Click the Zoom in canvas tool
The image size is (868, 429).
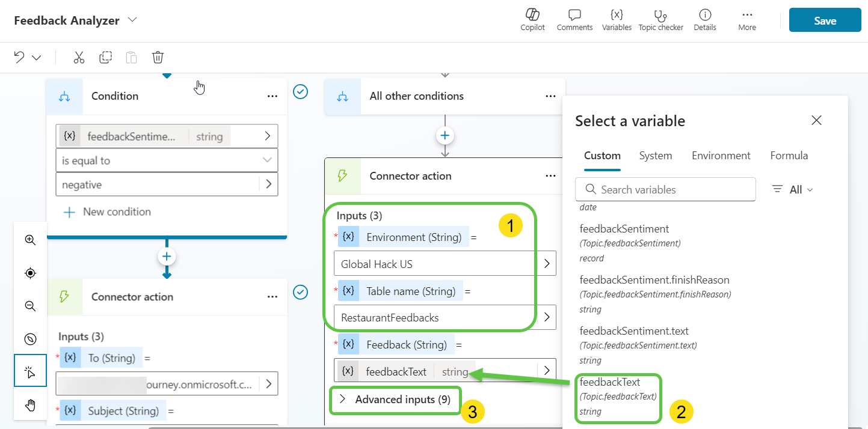point(30,240)
